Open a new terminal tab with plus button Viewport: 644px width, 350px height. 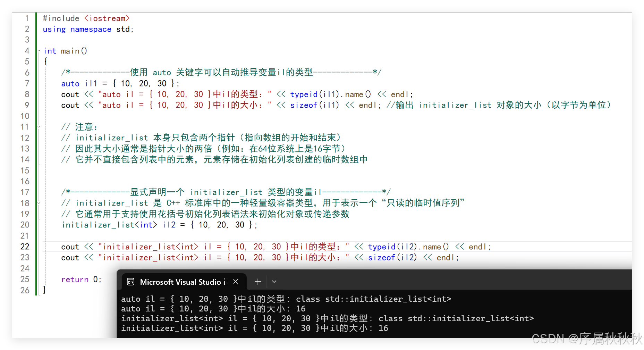click(258, 282)
